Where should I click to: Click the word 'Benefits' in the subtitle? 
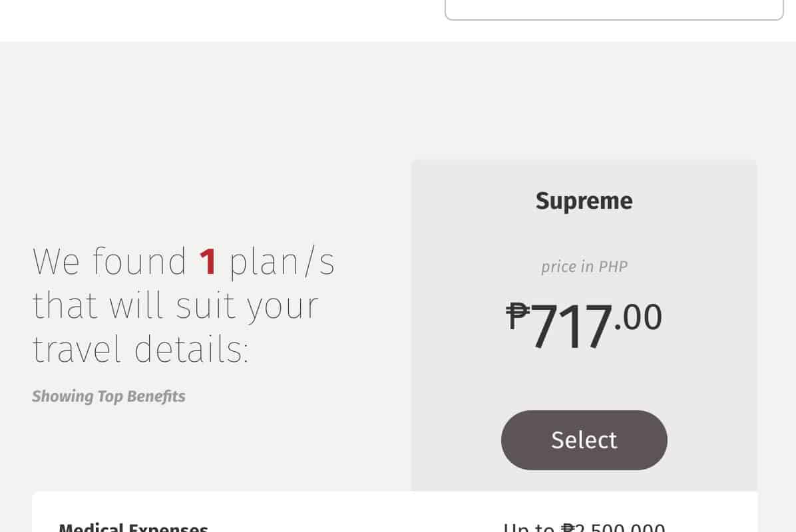pyautogui.click(x=156, y=396)
